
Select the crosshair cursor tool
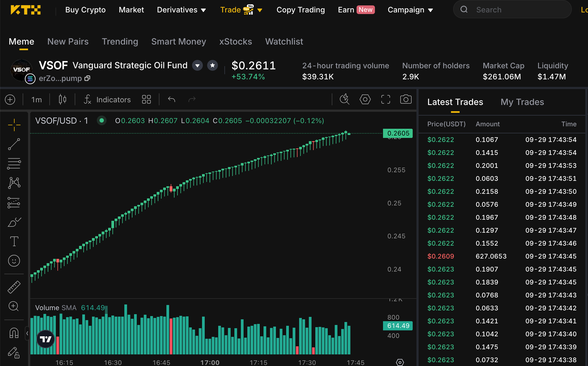(14, 125)
